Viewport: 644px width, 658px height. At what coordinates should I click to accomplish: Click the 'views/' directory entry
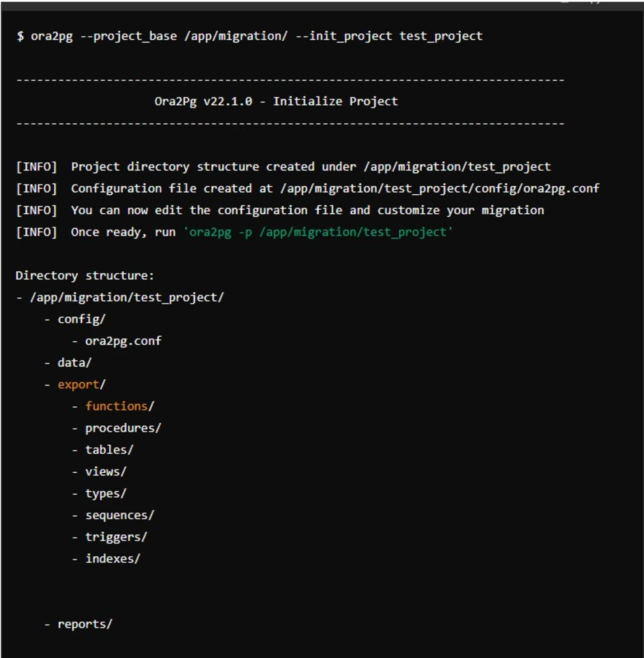pos(106,471)
